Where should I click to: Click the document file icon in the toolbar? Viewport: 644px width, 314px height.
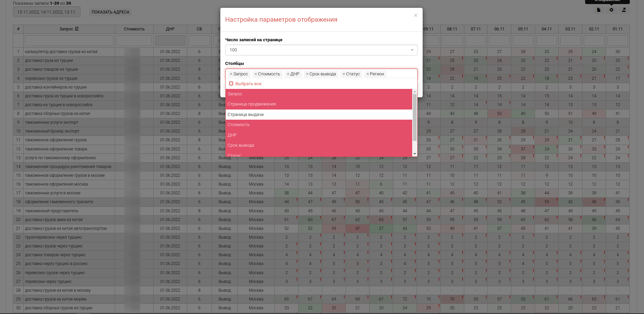pos(599,10)
